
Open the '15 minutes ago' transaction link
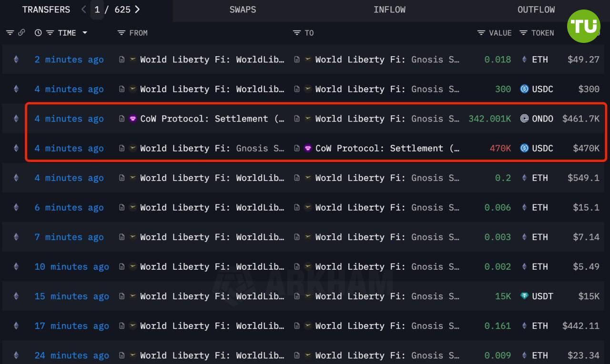pos(71,296)
